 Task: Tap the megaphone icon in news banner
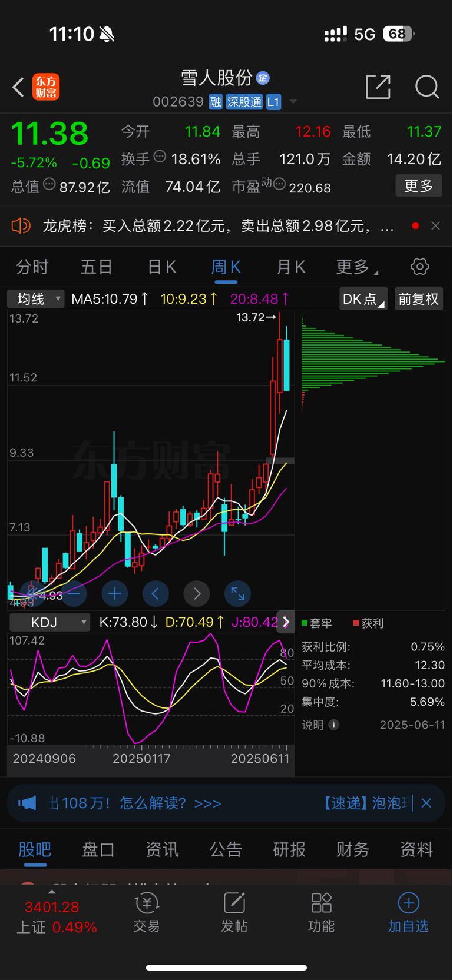(x=27, y=803)
